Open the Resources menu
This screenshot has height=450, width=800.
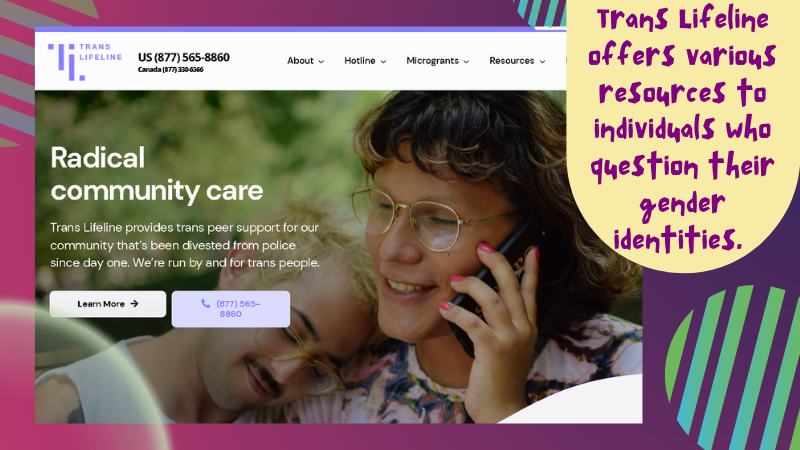pyautogui.click(x=517, y=61)
